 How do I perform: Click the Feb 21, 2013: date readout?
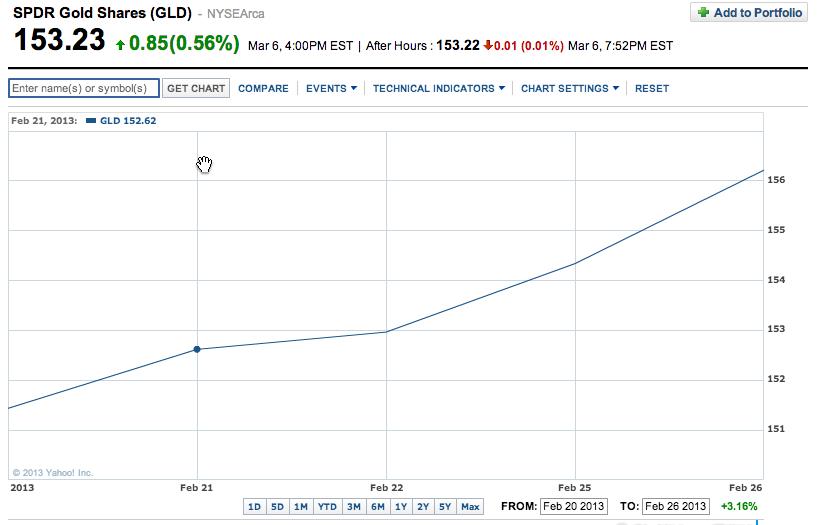tap(44, 121)
